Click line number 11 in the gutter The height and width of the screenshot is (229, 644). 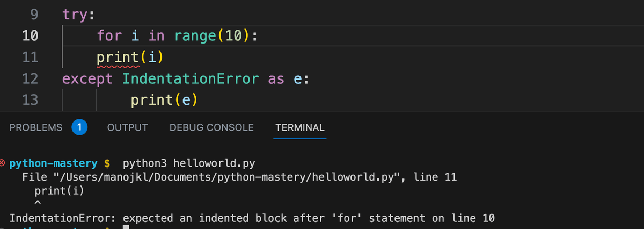[x=30, y=57]
